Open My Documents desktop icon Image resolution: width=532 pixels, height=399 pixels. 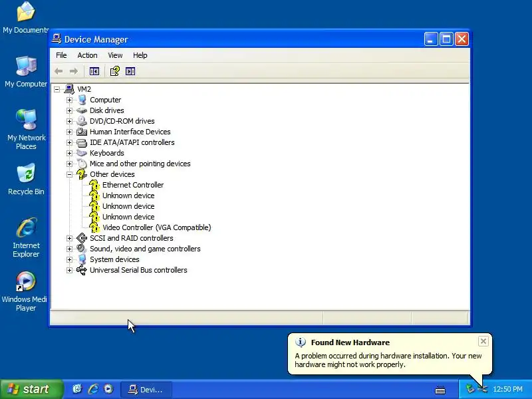pyautogui.click(x=26, y=12)
